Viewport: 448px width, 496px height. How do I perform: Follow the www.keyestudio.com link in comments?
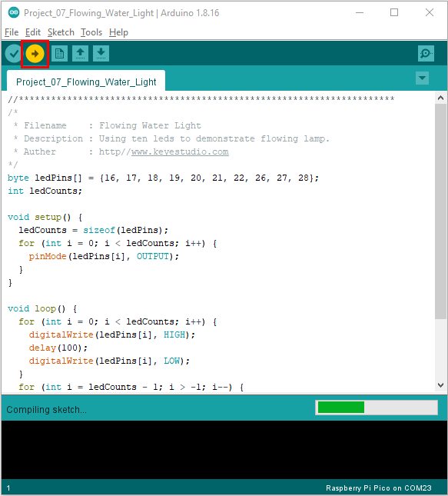coord(180,151)
